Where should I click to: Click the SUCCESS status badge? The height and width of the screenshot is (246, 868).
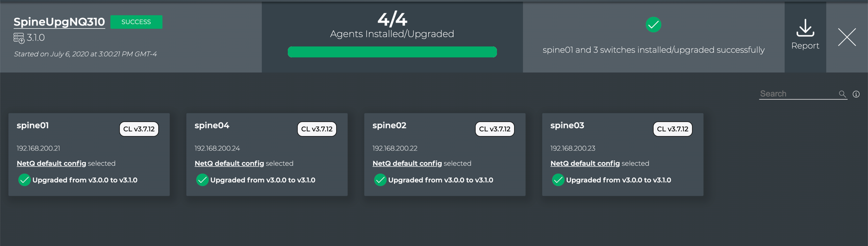coord(136,22)
